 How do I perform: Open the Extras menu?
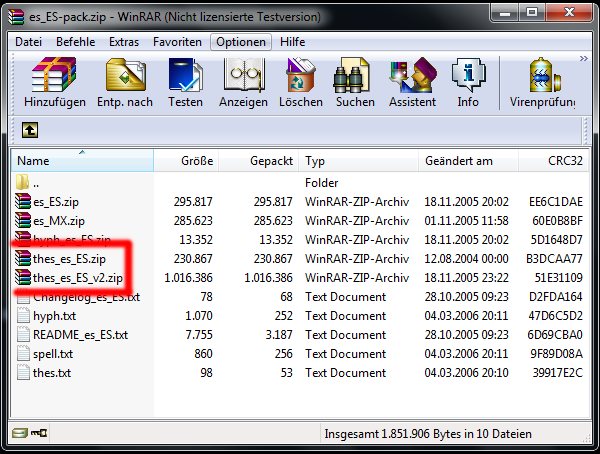pyautogui.click(x=124, y=42)
